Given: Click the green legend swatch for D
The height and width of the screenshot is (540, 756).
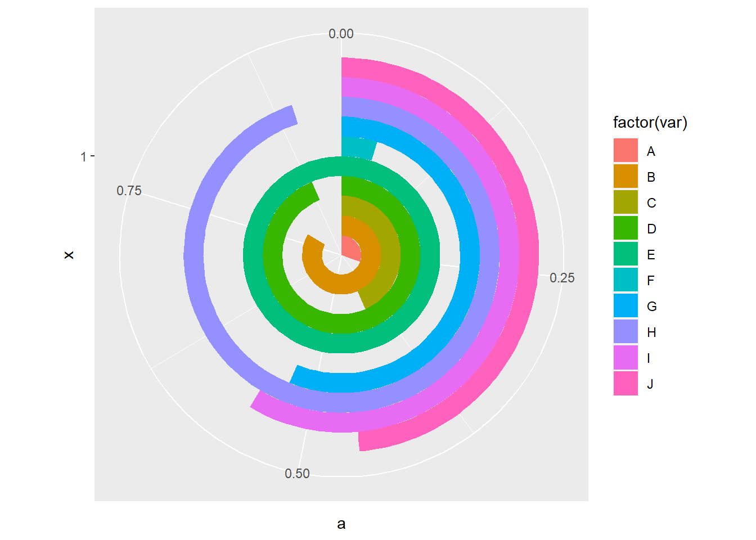Looking at the screenshot, I should click(x=625, y=228).
